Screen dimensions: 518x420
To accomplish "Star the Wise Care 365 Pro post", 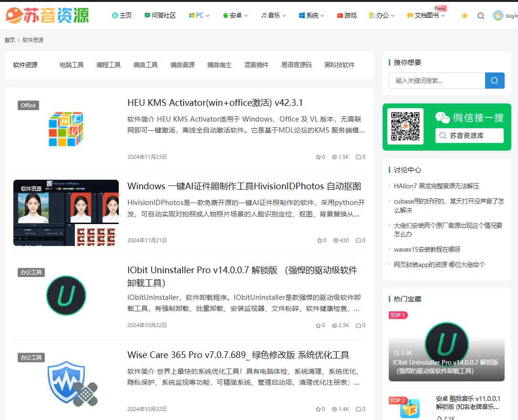I will click(x=318, y=409).
